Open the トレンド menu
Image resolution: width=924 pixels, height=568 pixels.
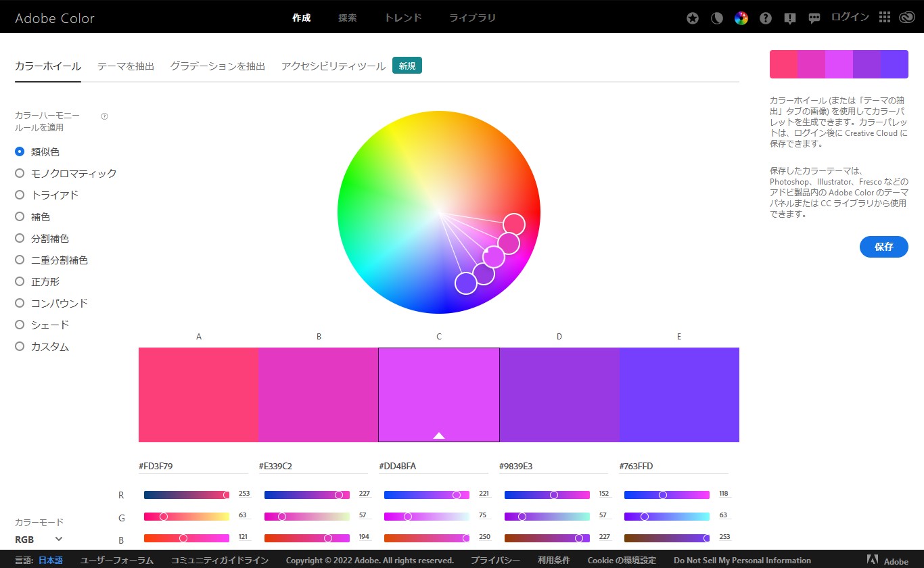click(x=403, y=18)
